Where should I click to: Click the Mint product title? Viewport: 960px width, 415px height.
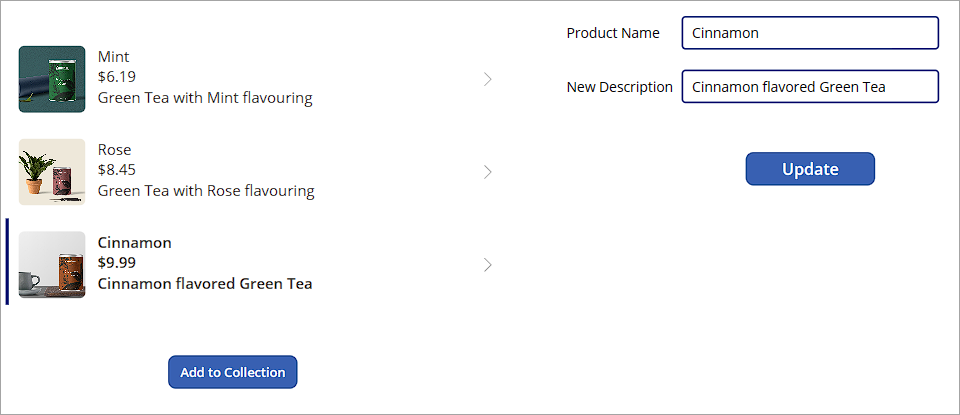click(113, 57)
